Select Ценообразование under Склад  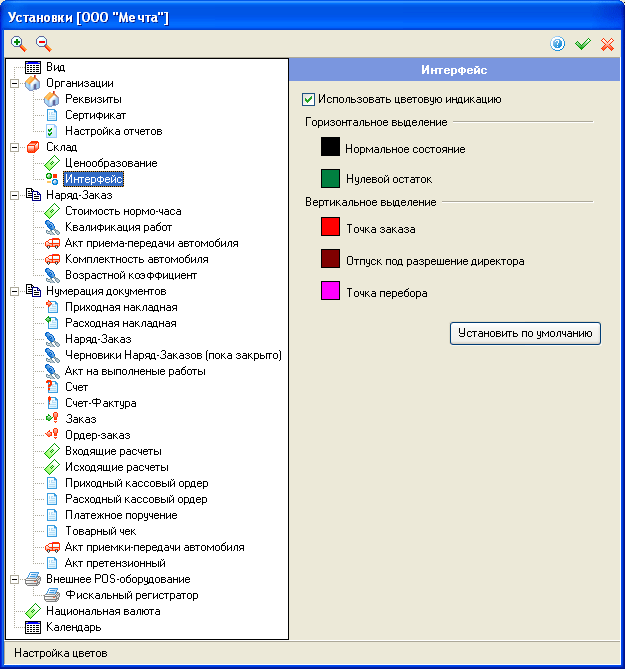click(x=111, y=163)
